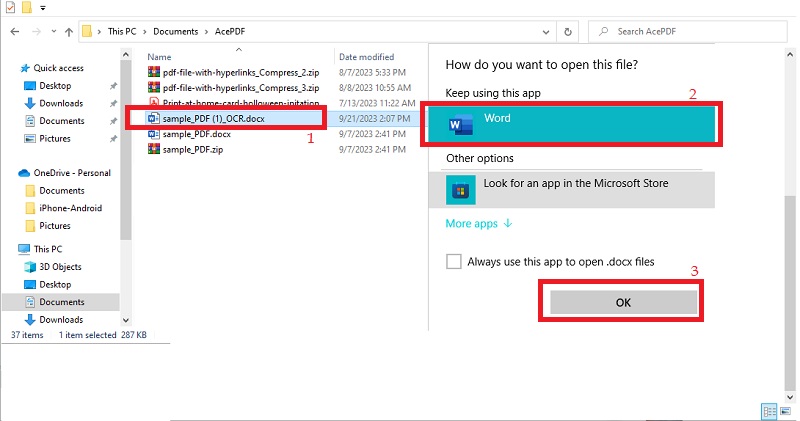Choose Look for an app in Microsoft Store
The width and height of the screenshot is (800, 421).
pos(571,190)
